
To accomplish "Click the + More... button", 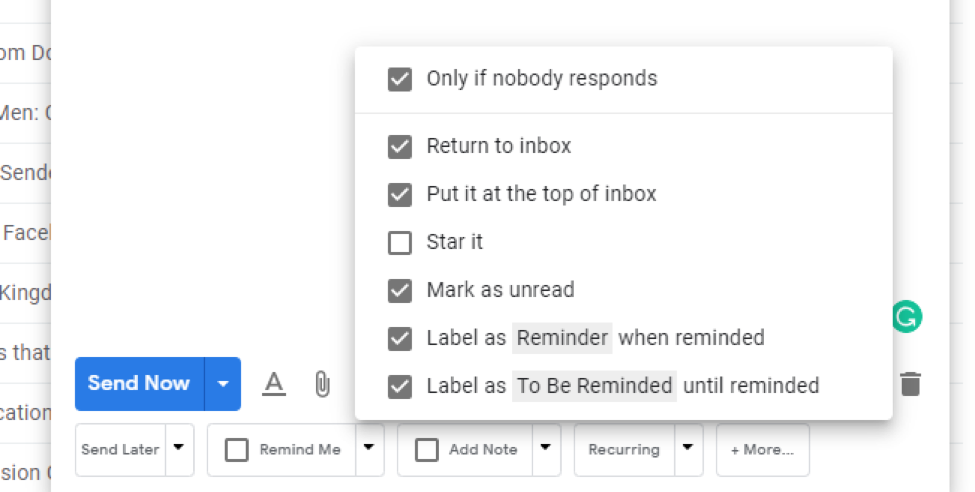I will coord(762,450).
